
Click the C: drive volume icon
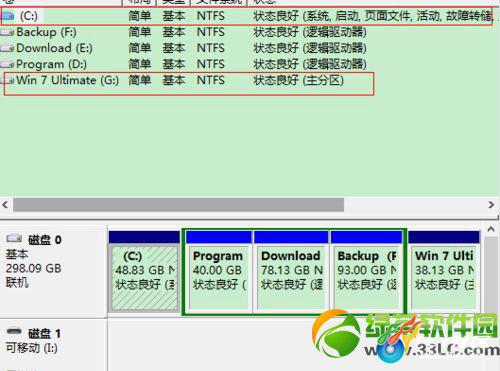(8, 16)
